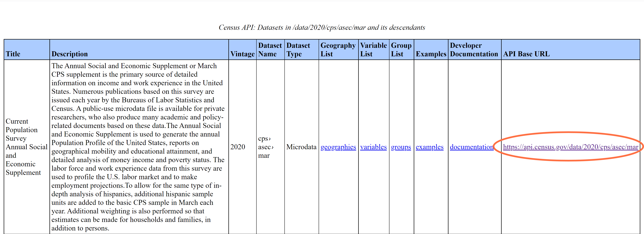This screenshot has width=644, height=234.
Task: Click the Variable List column header
Action: (x=373, y=49)
